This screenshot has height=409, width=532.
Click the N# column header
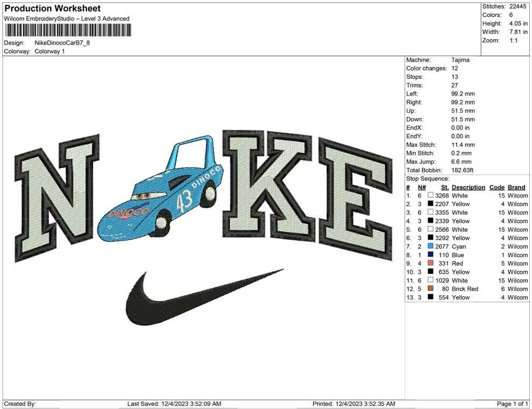point(422,187)
